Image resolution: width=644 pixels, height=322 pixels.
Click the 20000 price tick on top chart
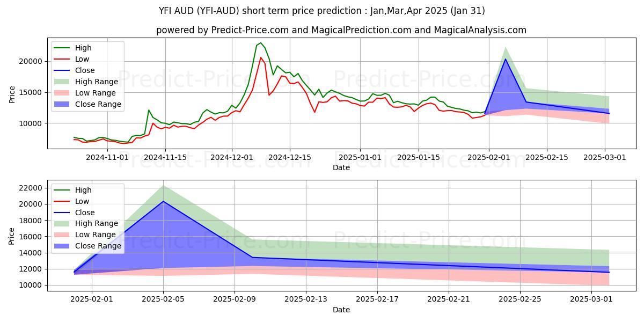(32, 61)
